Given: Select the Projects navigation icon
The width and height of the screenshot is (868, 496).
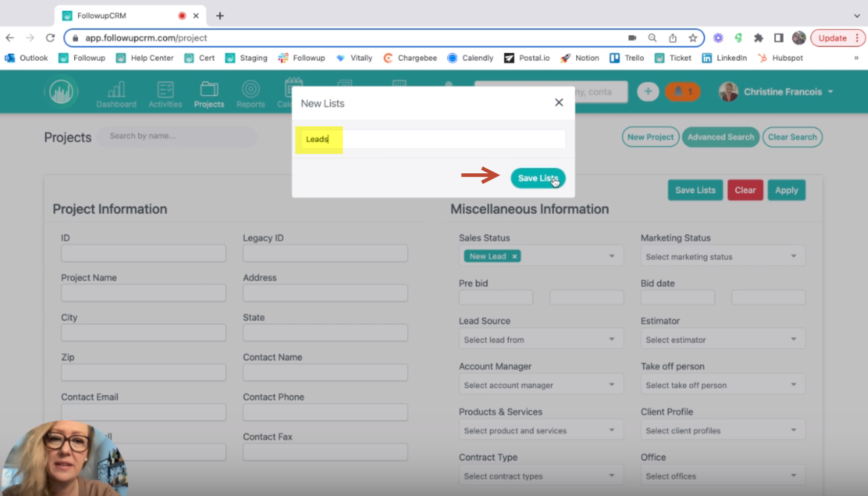Looking at the screenshot, I should (209, 93).
